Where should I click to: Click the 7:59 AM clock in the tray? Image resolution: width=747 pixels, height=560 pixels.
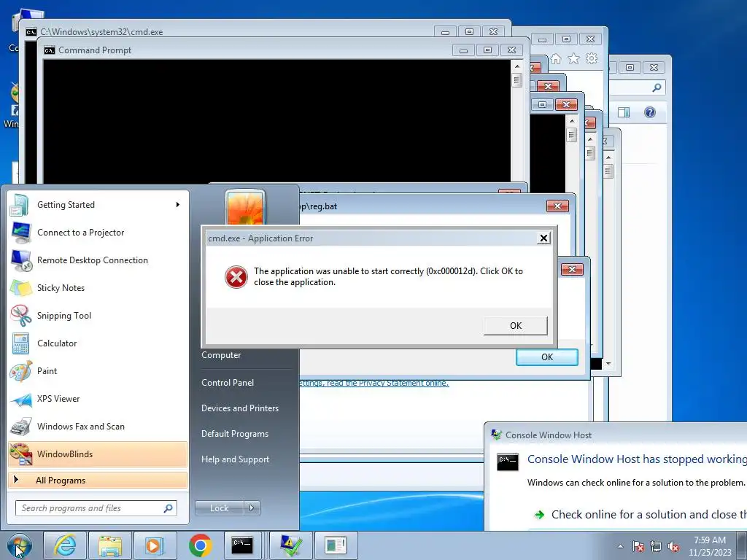click(710, 540)
